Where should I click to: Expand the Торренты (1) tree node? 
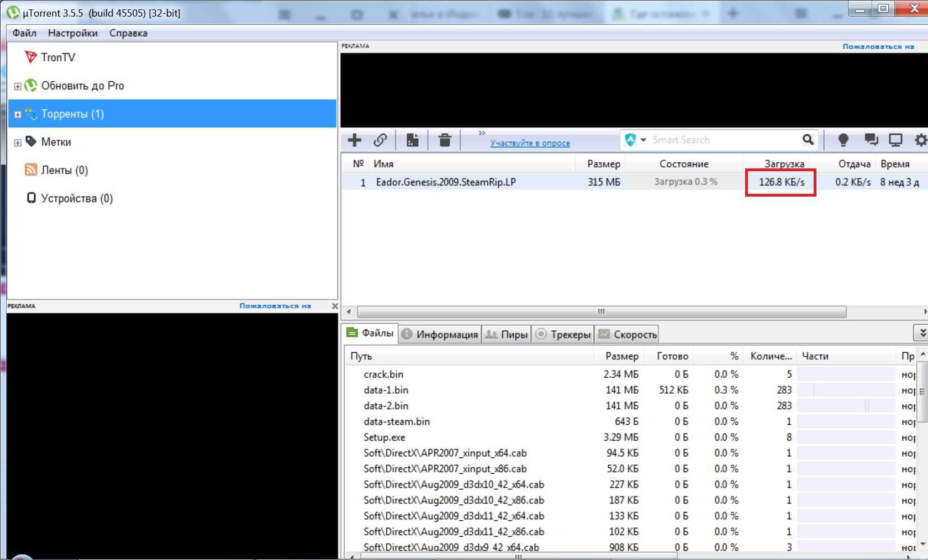(18, 114)
